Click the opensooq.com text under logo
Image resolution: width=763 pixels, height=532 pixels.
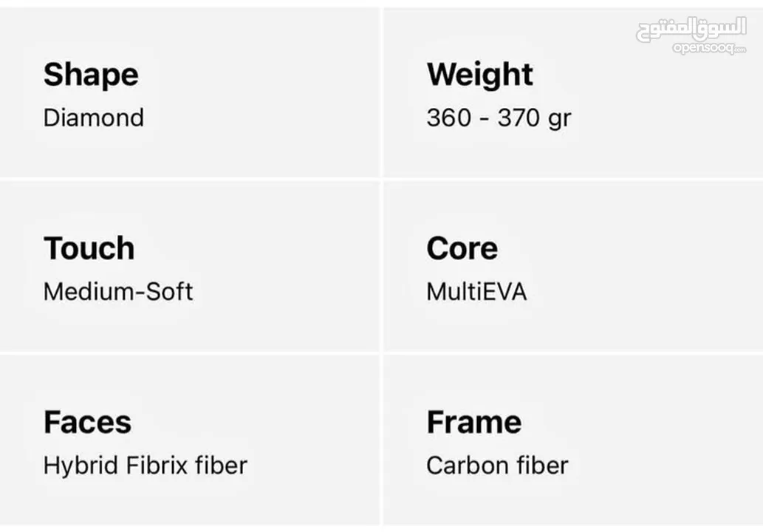(x=710, y=48)
